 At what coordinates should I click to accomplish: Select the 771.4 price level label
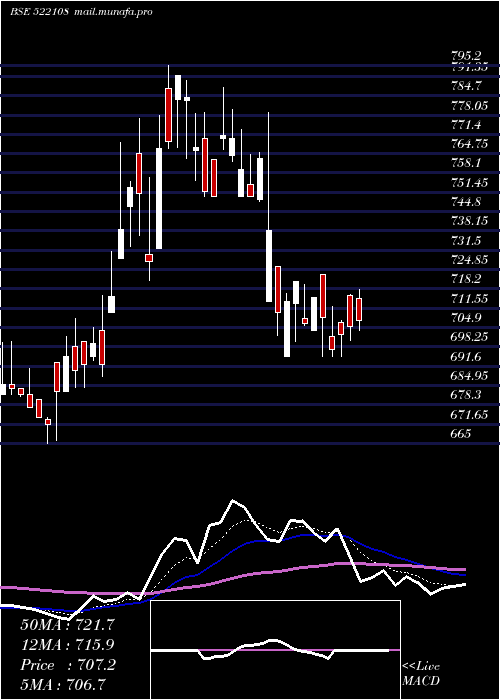(466, 125)
